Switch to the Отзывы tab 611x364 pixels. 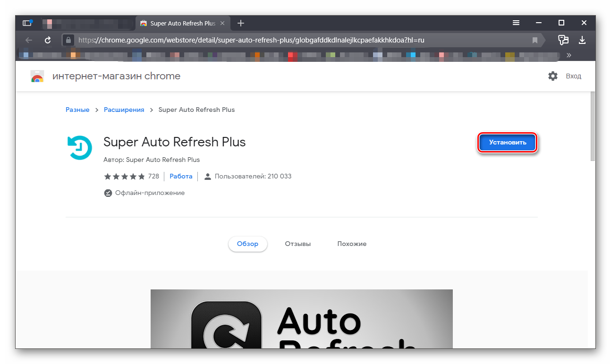(x=298, y=244)
